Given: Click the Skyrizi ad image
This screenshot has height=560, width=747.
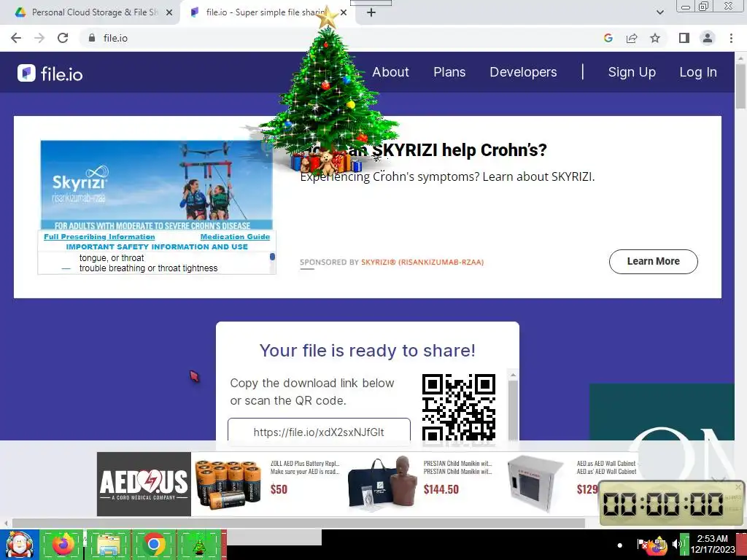Looking at the screenshot, I should pyautogui.click(x=157, y=184).
